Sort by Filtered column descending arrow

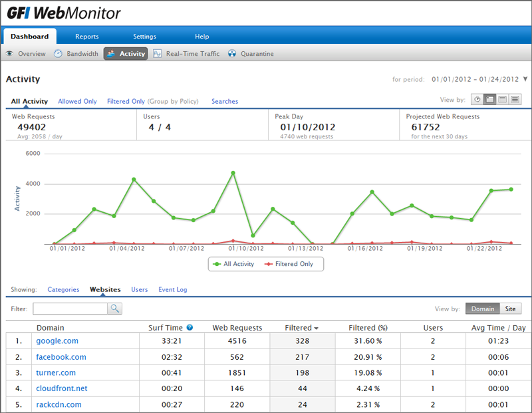click(317, 329)
